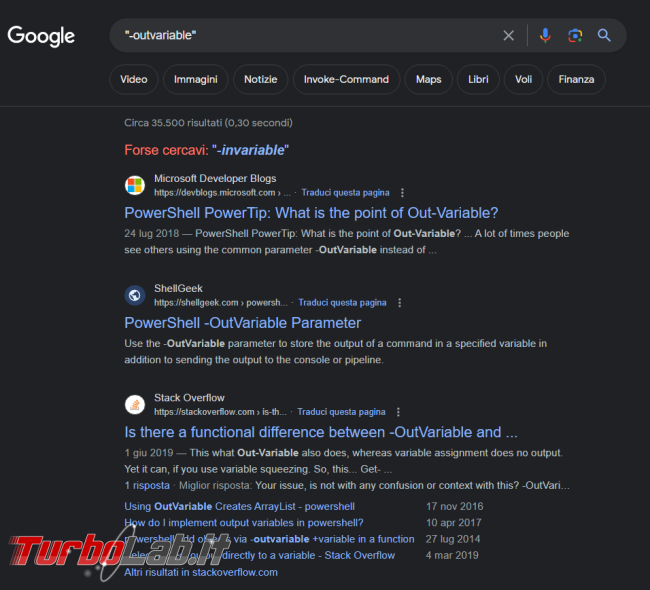Open more options for ShellGeek result
The height and width of the screenshot is (590, 650).
click(400, 303)
